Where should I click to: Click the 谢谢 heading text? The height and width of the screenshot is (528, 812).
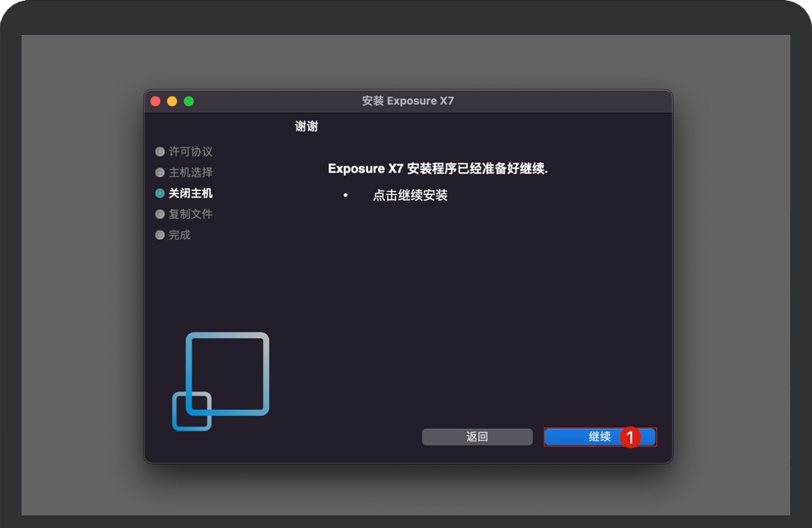point(306,127)
